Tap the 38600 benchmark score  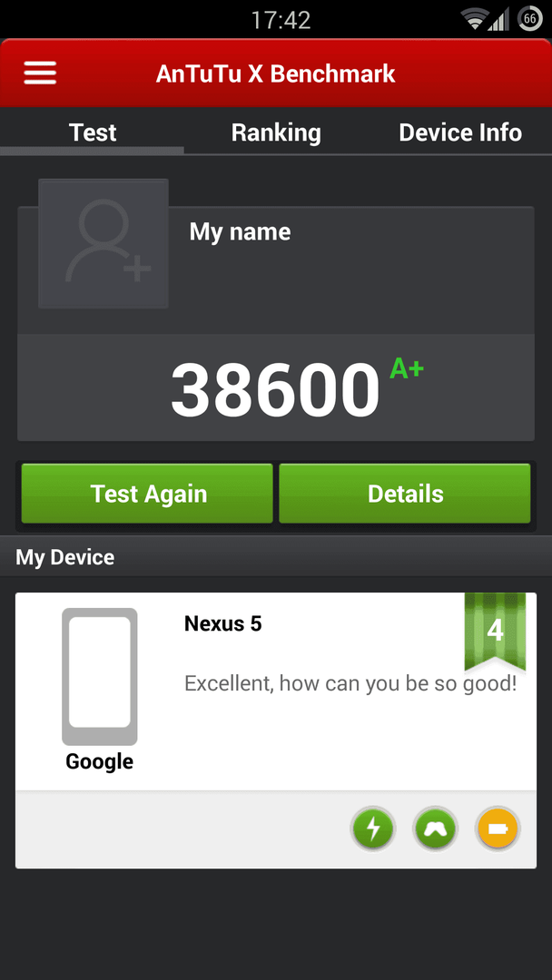[x=275, y=390]
